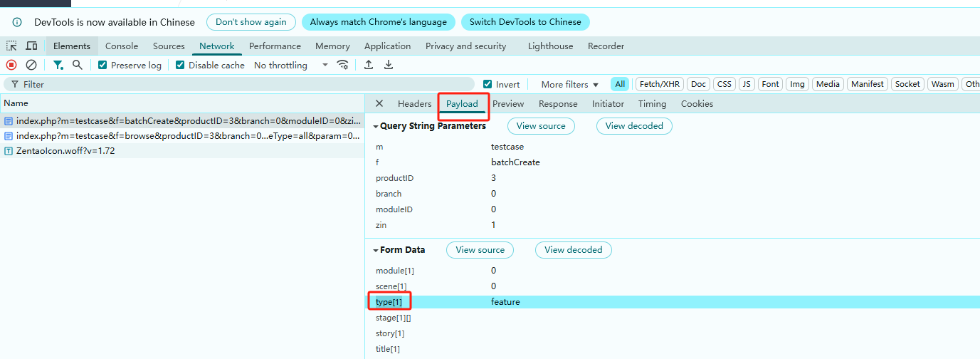Open the More filters dropdown
Screen dimensions: 980x359
coord(569,84)
